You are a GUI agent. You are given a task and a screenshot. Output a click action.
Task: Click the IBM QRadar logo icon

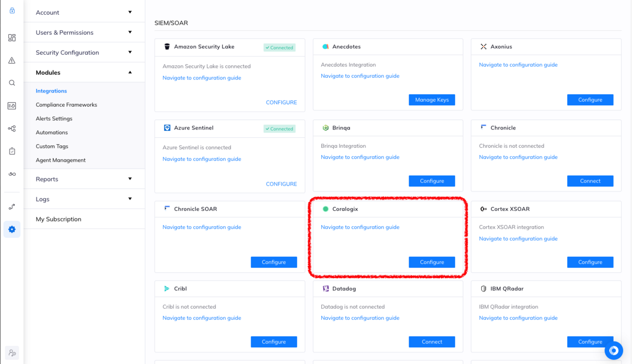(x=483, y=289)
